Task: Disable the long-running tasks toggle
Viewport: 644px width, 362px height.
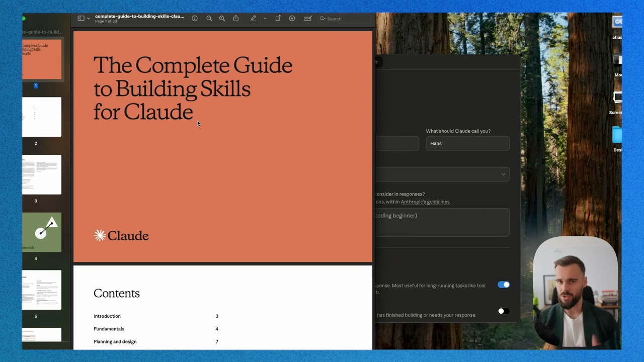Action: [x=504, y=285]
